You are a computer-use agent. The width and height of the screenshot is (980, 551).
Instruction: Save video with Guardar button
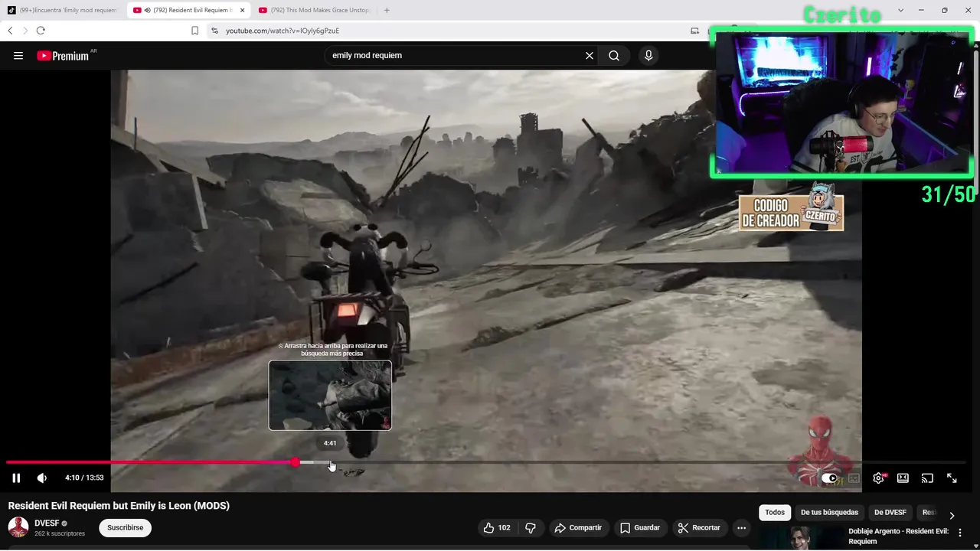click(x=640, y=528)
